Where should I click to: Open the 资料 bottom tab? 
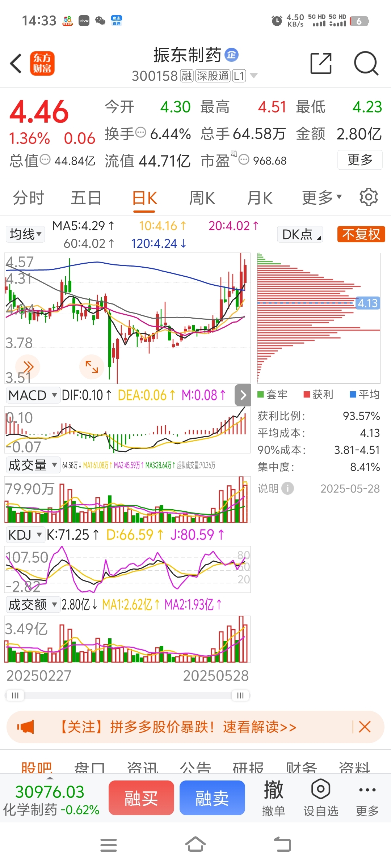[x=354, y=767]
